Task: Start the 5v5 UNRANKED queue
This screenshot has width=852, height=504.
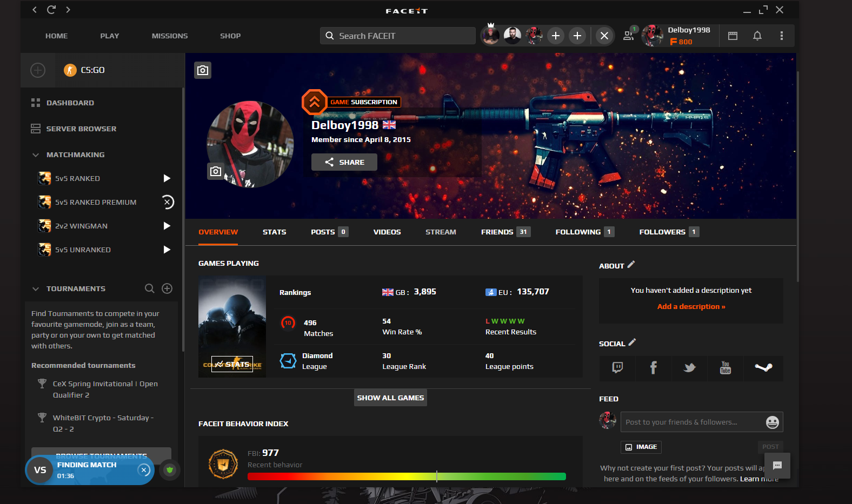Action: tap(167, 250)
